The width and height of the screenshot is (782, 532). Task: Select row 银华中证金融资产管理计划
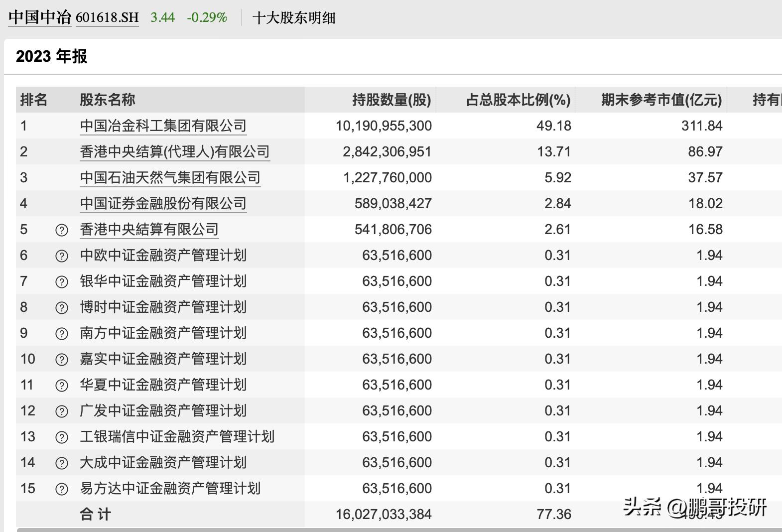pyautogui.click(x=399, y=281)
